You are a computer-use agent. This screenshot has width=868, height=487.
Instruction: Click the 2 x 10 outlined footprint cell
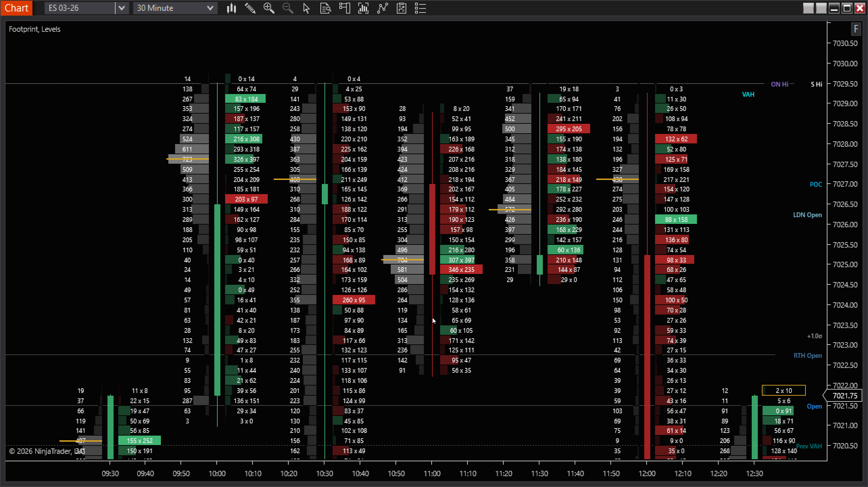783,391
